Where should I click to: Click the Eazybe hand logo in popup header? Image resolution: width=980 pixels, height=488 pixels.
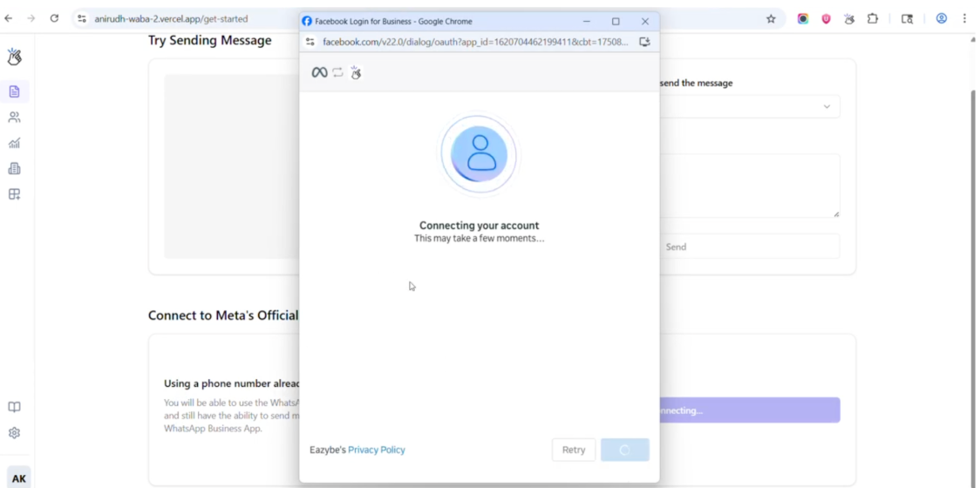(357, 72)
